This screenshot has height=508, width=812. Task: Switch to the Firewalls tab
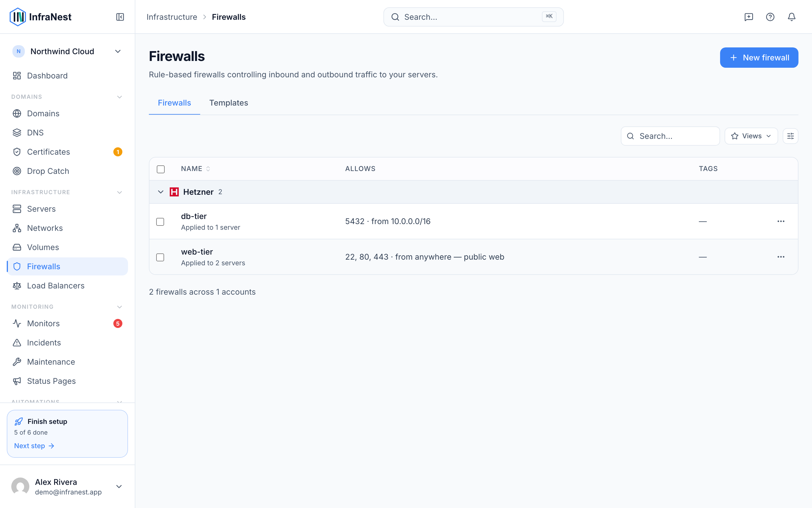[175, 103]
